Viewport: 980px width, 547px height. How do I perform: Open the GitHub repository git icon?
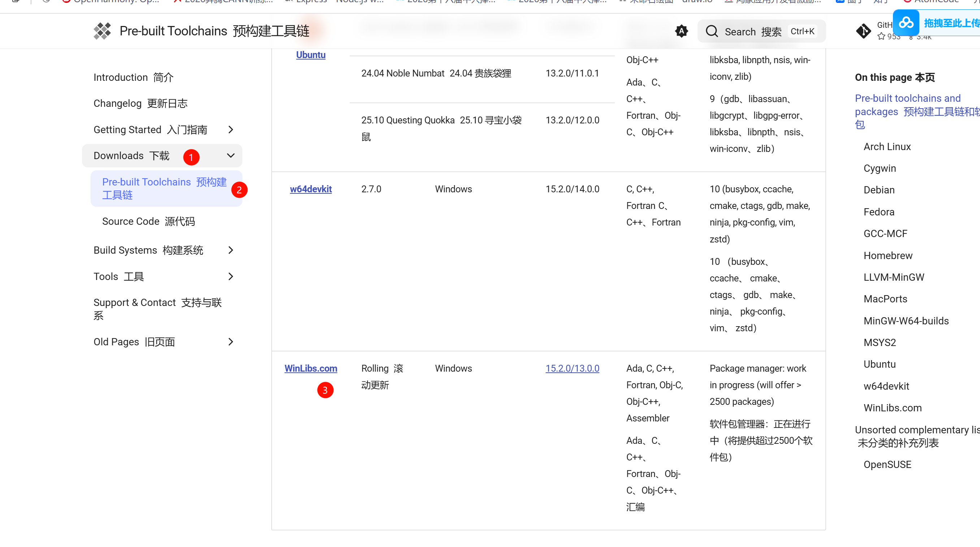tap(863, 31)
